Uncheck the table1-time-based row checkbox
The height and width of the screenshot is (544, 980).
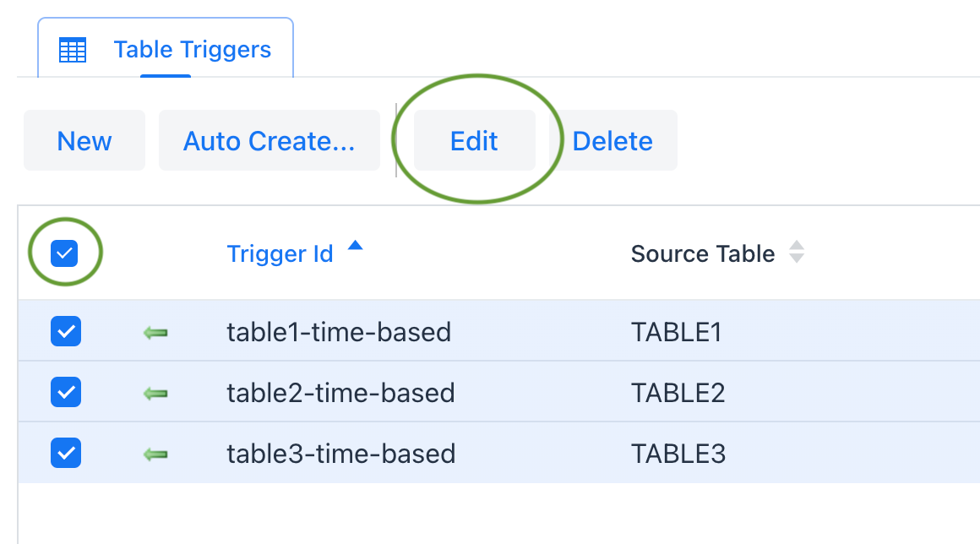(x=66, y=331)
